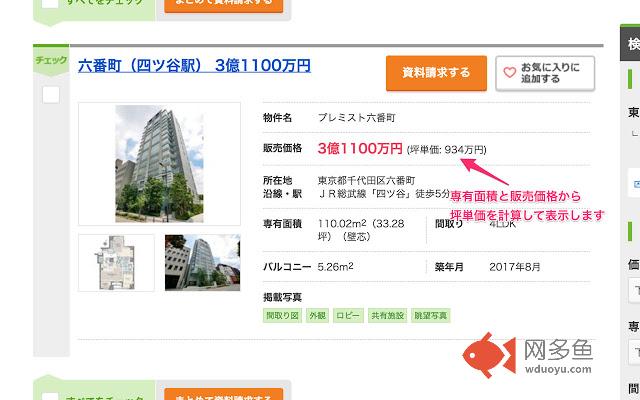Add listing via お気に入りに追加する button
This screenshot has height=400, width=640.
click(x=545, y=73)
